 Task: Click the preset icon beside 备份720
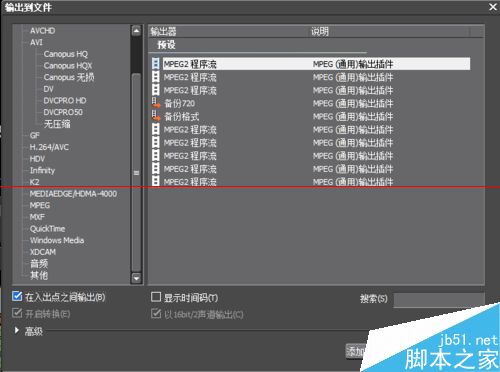156,103
